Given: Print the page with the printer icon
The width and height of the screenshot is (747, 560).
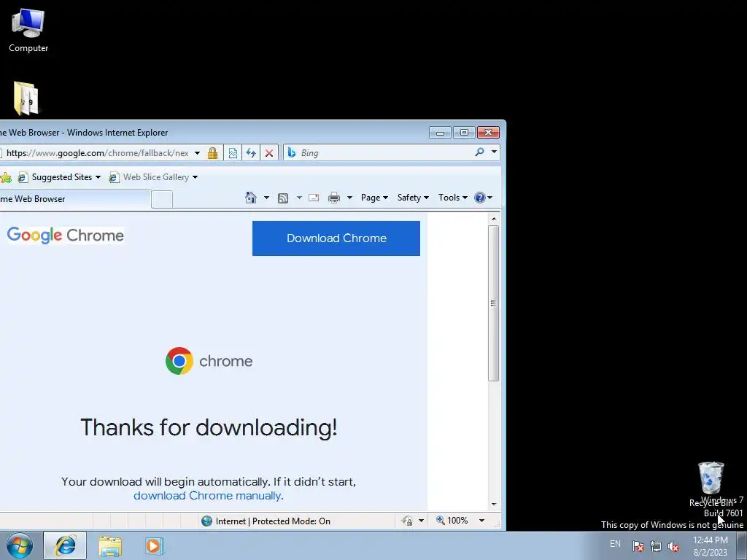Looking at the screenshot, I should tap(334, 198).
